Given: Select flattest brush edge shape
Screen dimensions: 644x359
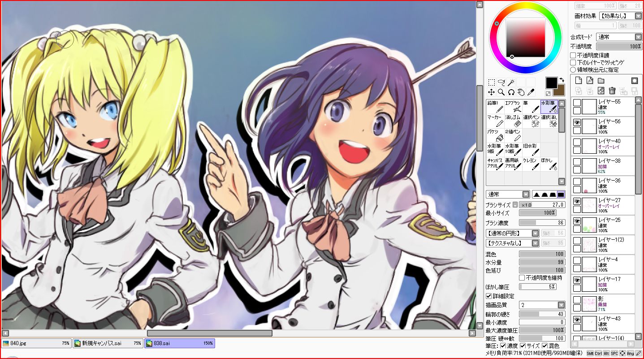Looking at the screenshot, I should (561, 195).
